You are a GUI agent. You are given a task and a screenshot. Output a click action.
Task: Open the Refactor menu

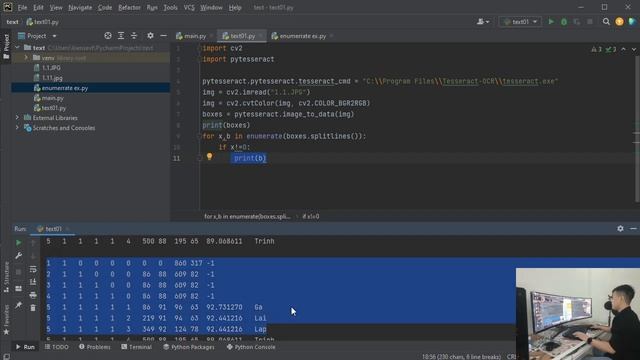(129, 7)
